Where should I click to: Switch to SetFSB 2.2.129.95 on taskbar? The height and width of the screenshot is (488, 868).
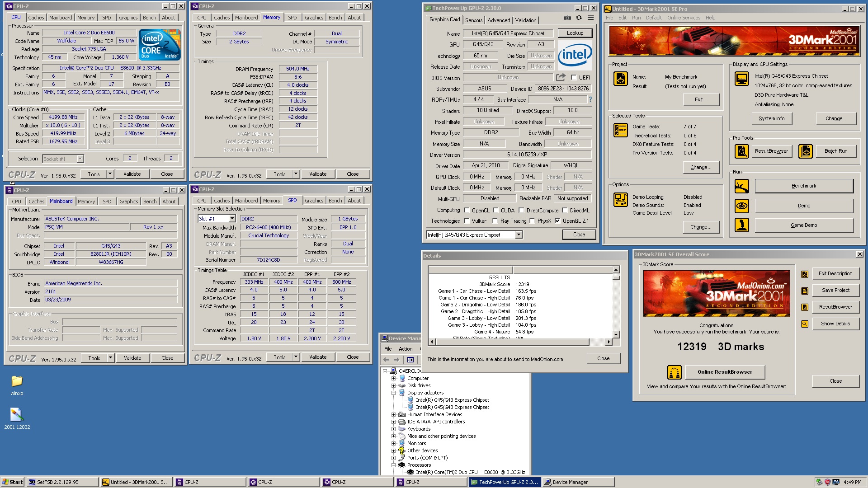pyautogui.click(x=62, y=482)
